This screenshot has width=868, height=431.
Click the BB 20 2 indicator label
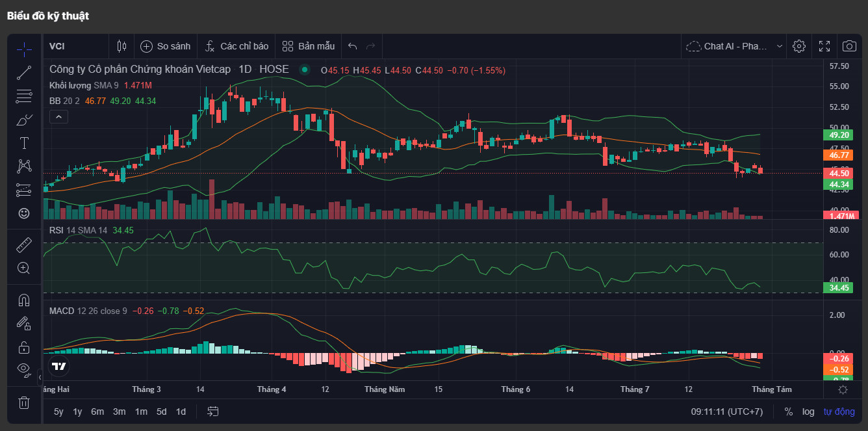[x=64, y=101]
